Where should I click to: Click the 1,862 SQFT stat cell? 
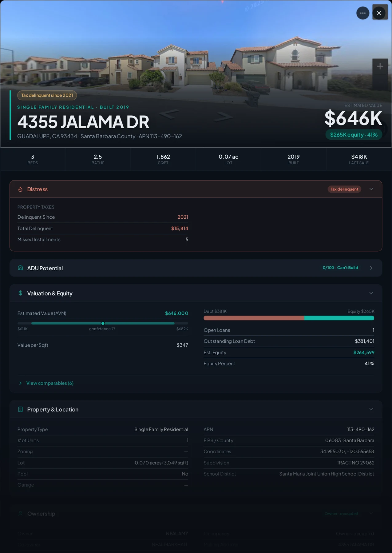pos(163,159)
